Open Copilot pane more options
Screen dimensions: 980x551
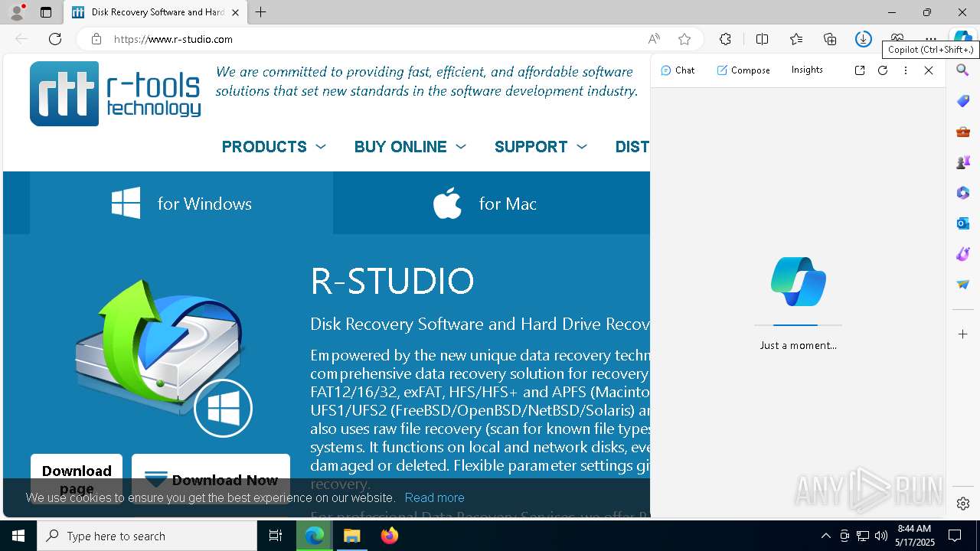906,70
